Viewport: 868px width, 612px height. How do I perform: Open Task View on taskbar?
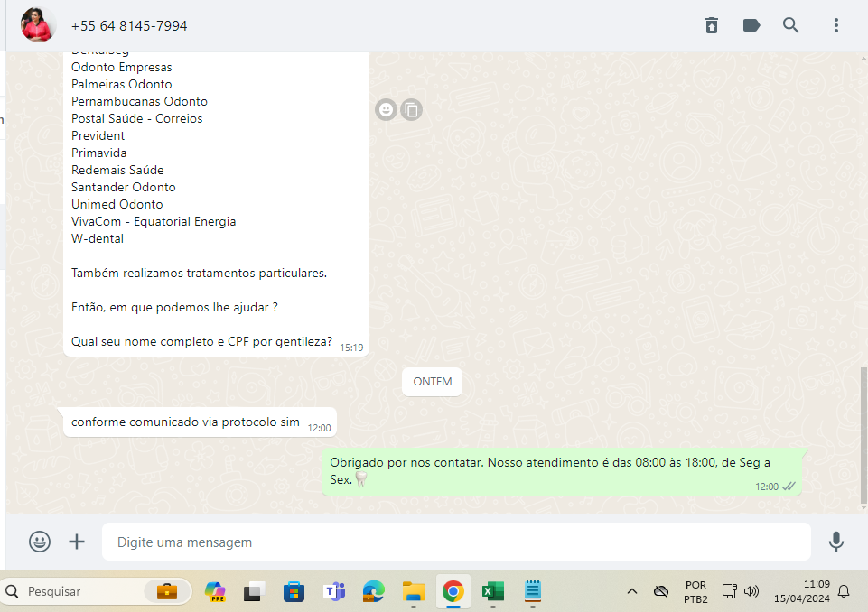pyautogui.click(x=254, y=591)
